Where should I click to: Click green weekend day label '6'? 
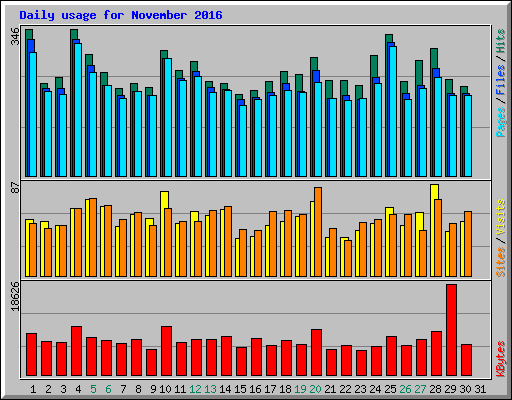click(108, 389)
